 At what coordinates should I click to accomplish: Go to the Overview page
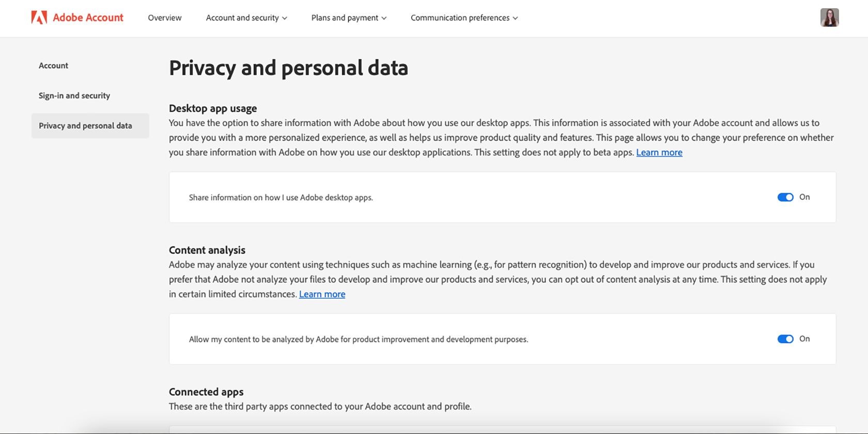[x=165, y=18]
